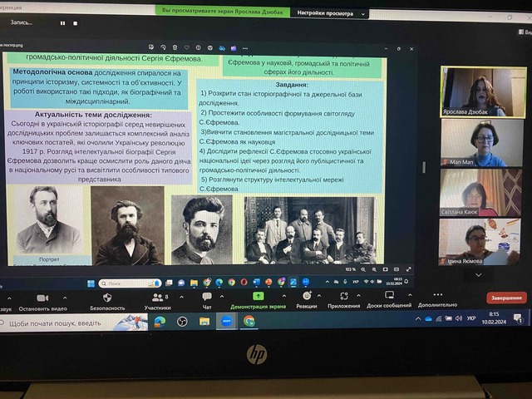532x399 pixels.
Task: Click the divider handle beside the video strip
Action: [423, 167]
